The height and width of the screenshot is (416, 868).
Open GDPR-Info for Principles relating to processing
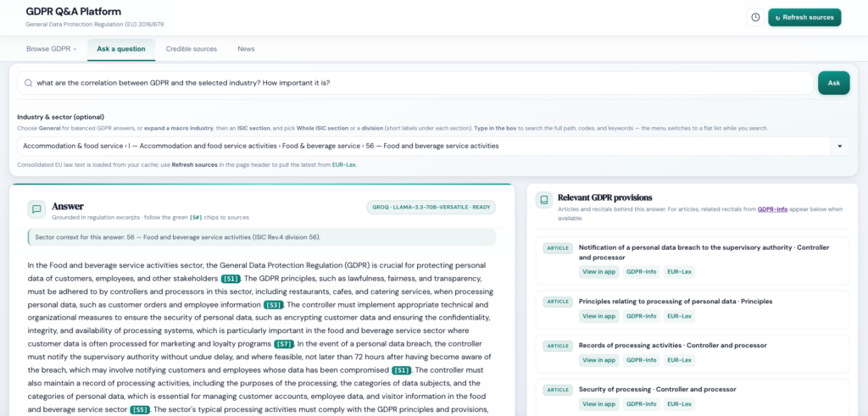[x=641, y=316]
